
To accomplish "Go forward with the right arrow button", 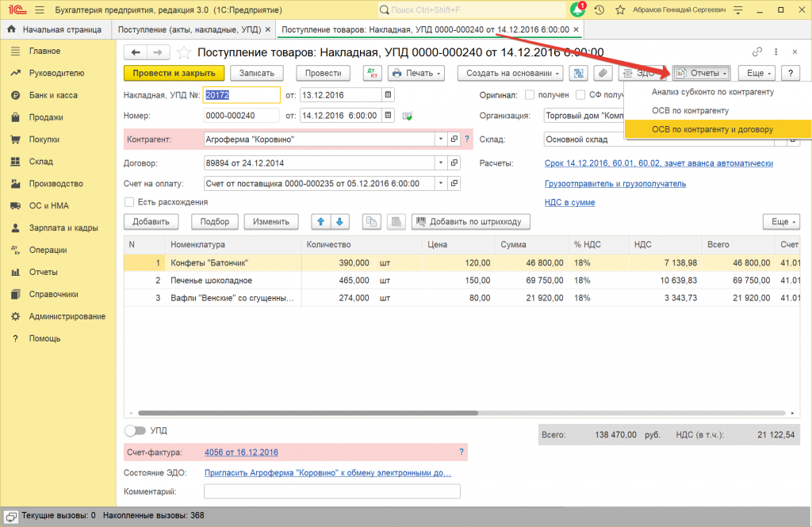I will tap(159, 52).
